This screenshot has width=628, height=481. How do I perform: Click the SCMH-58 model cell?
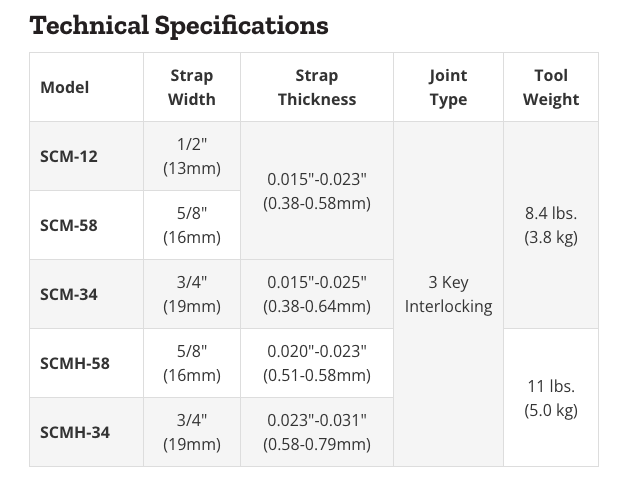tap(75, 363)
